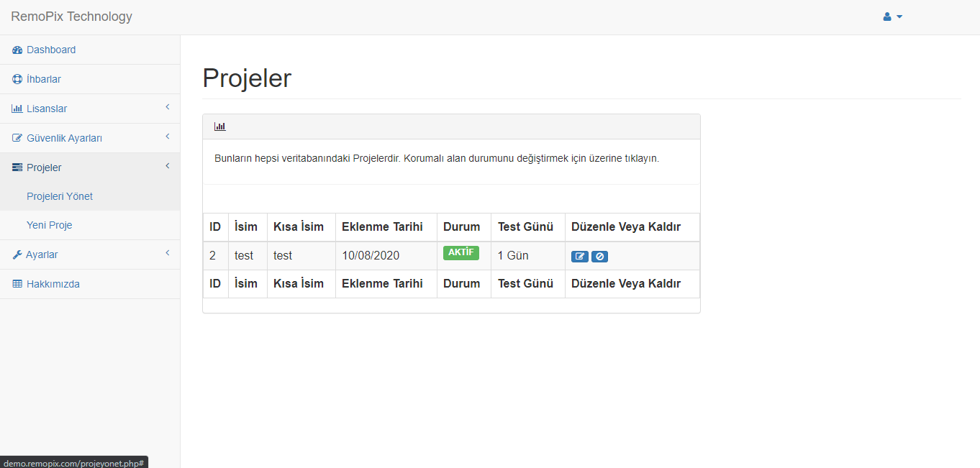Click the edit icon for project test
The height and width of the screenshot is (468, 980).
pyautogui.click(x=579, y=257)
